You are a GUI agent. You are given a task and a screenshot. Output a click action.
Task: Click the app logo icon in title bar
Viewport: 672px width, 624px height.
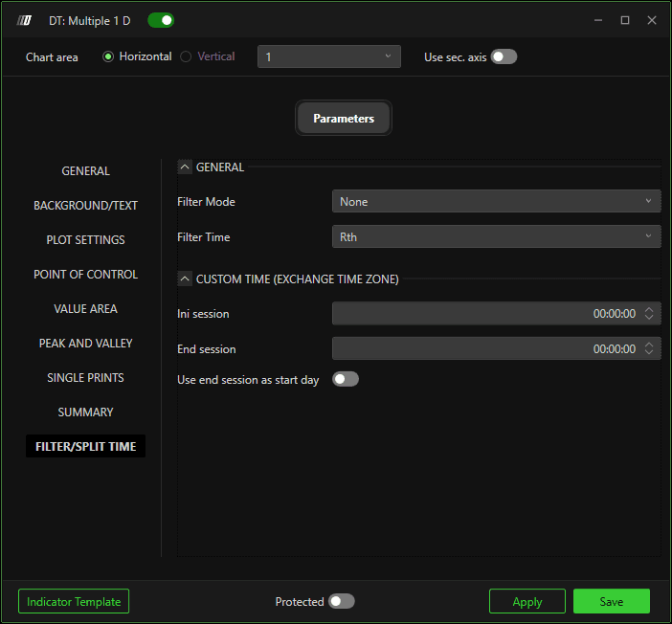pos(24,20)
